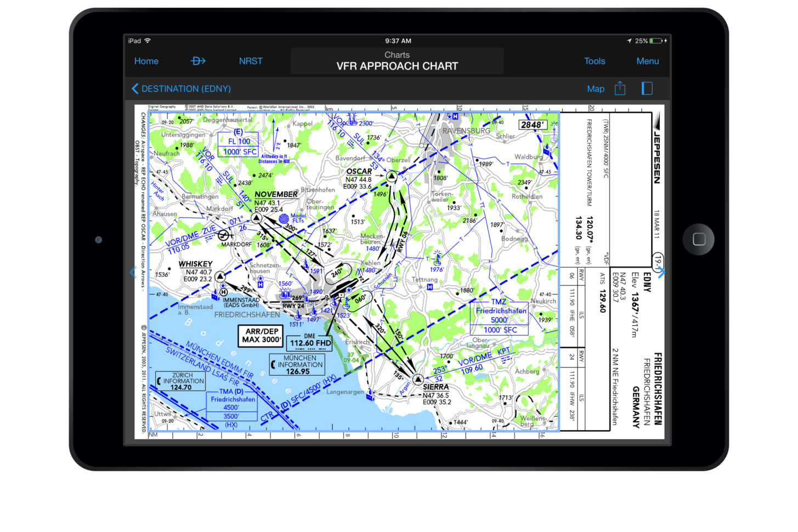This screenshot has width=798, height=532.
Task: Tap the location services arrow icon
Action: click(x=629, y=41)
